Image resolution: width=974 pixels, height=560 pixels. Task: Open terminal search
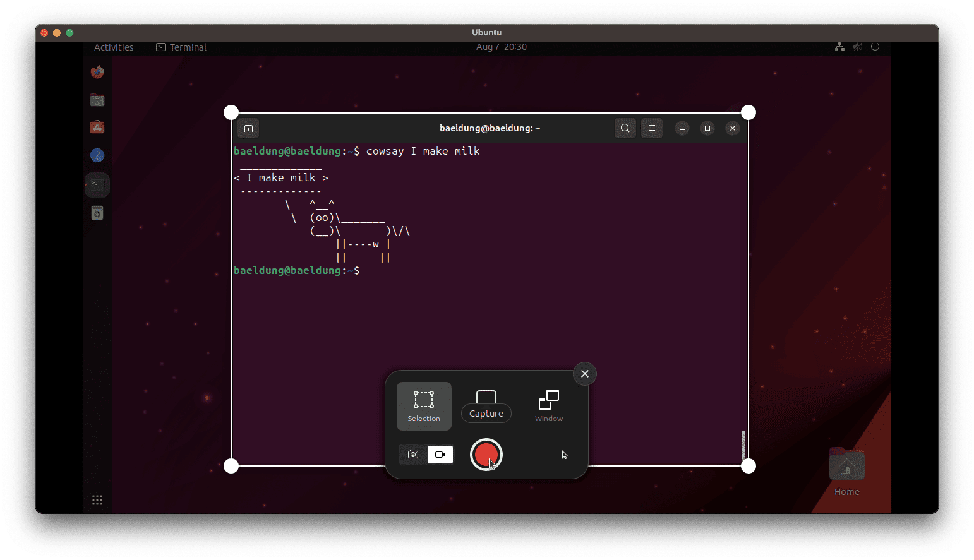(x=625, y=128)
